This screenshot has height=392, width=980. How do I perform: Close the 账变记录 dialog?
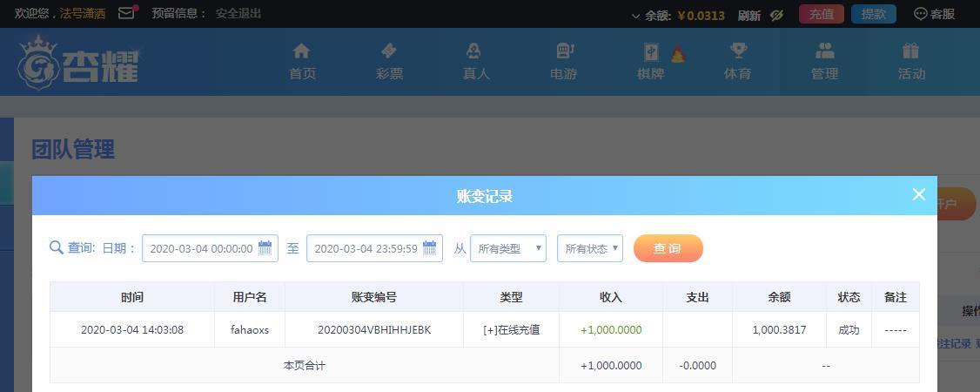tap(919, 194)
